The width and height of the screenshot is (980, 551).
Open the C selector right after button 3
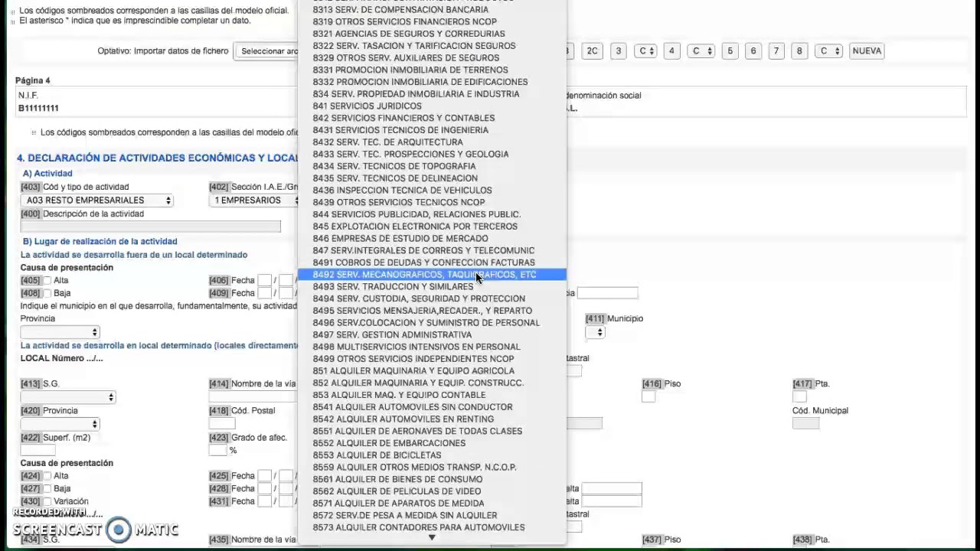pyautogui.click(x=647, y=51)
